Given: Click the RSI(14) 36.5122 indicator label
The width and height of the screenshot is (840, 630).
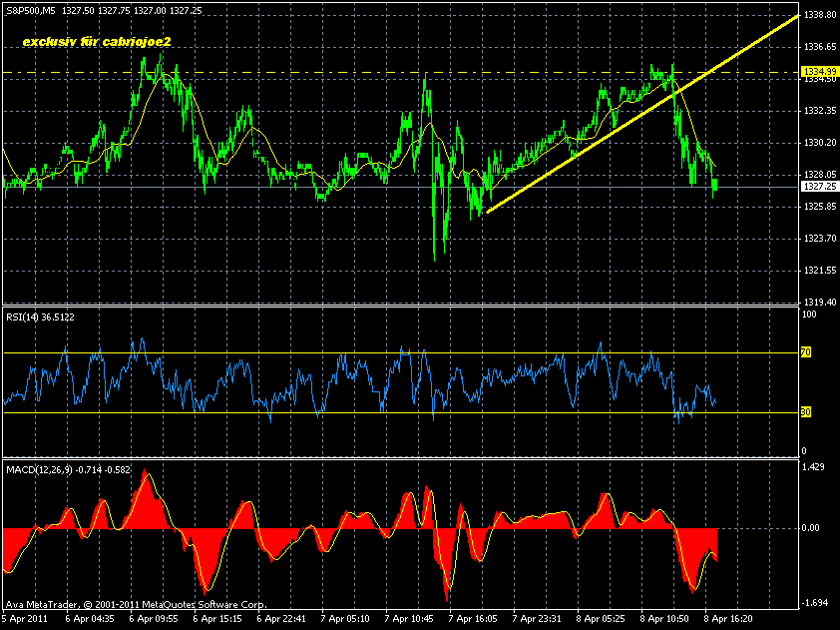Looking at the screenshot, I should [x=40, y=317].
